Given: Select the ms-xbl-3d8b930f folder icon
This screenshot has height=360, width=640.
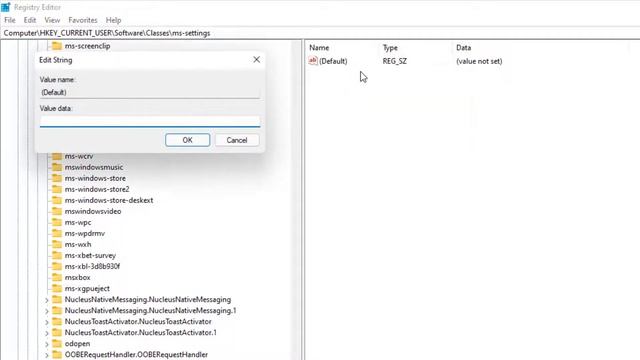Looking at the screenshot, I should click(x=57, y=266).
